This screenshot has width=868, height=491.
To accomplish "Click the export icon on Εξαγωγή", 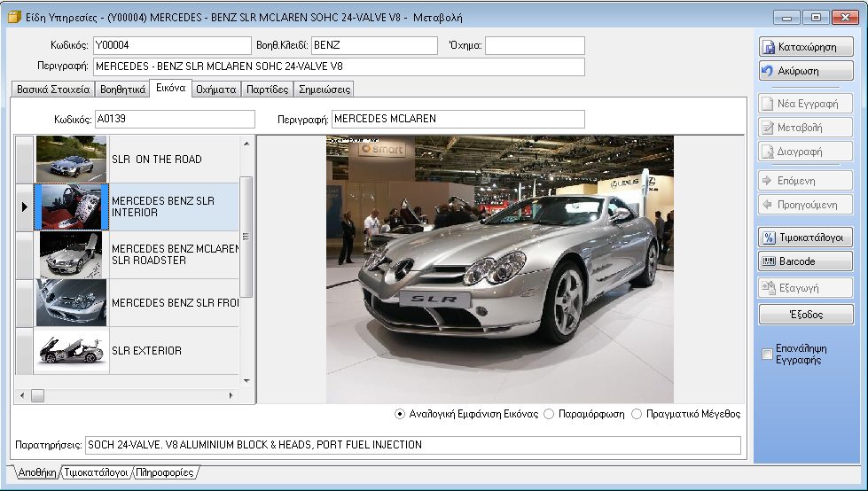I will (769, 288).
